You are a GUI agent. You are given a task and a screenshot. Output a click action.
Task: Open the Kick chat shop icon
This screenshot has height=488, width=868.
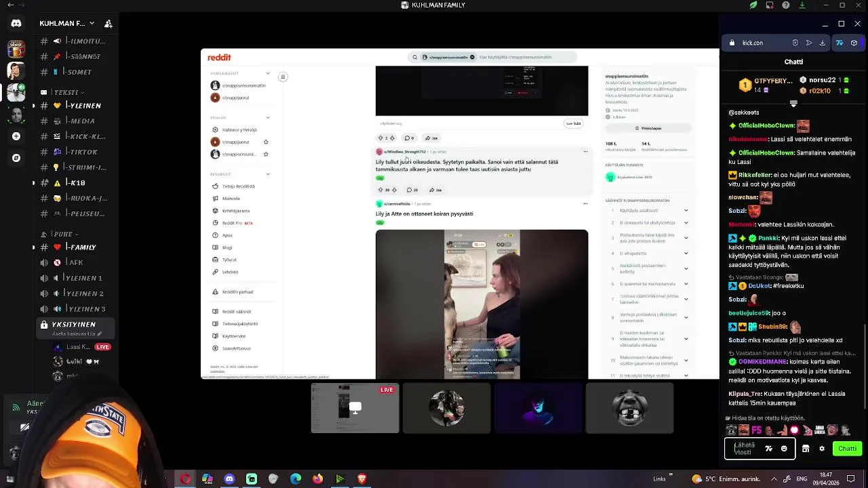(x=806, y=449)
